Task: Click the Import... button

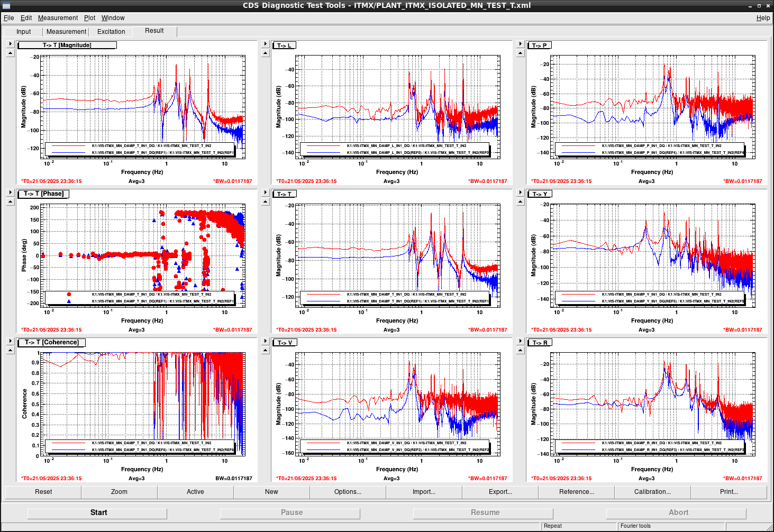Action: (424, 492)
